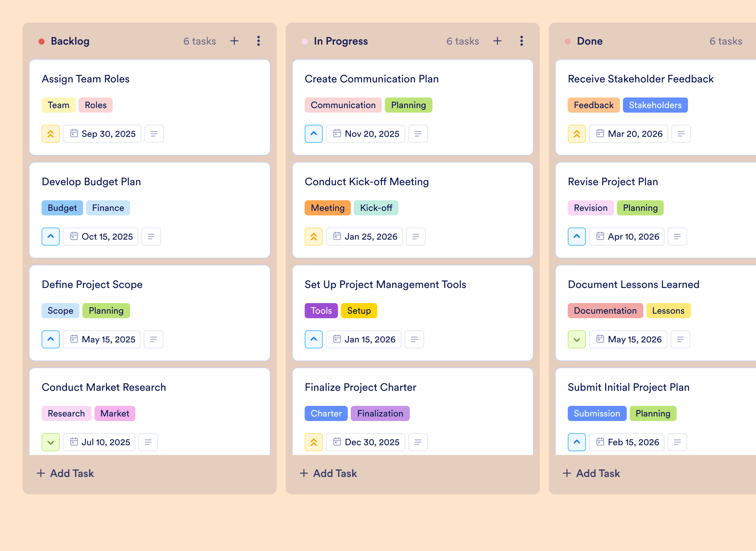This screenshot has width=756, height=551.
Task: Click the plus icon in Backlog header
Action: pos(234,41)
